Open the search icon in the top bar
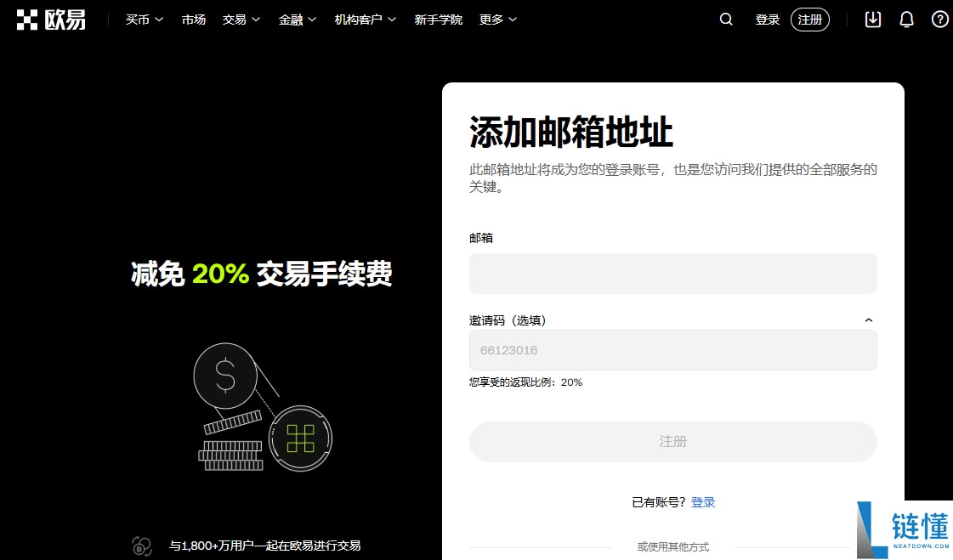This screenshot has width=953, height=560. [x=725, y=19]
